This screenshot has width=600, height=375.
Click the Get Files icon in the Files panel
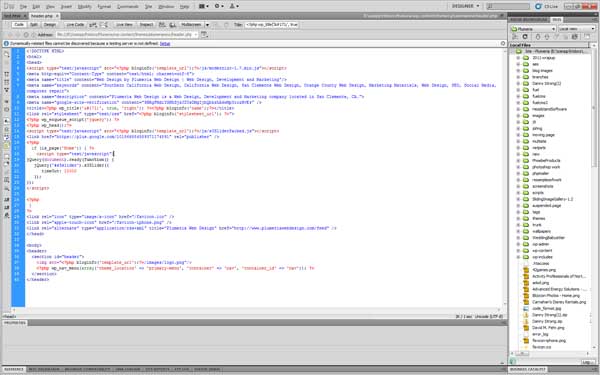coord(538,37)
